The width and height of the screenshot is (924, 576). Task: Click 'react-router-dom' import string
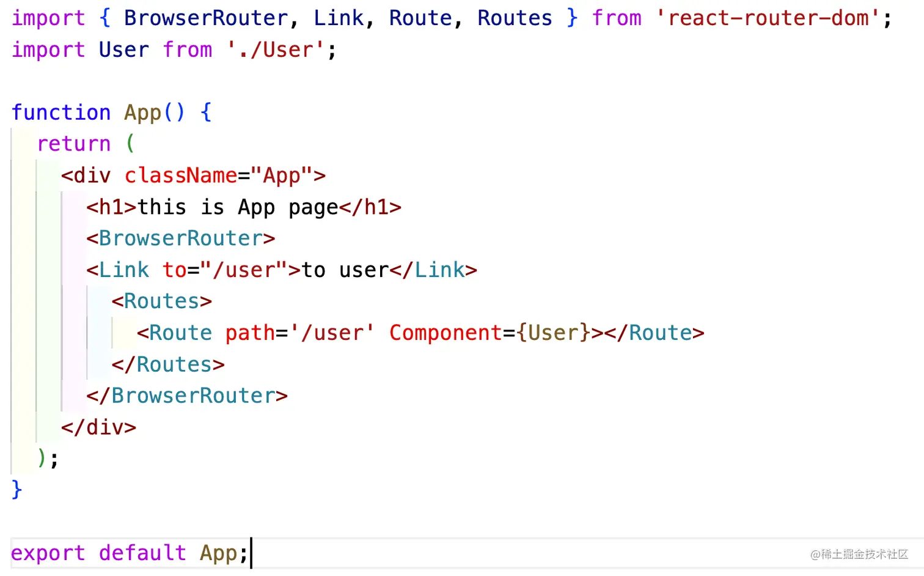click(768, 18)
